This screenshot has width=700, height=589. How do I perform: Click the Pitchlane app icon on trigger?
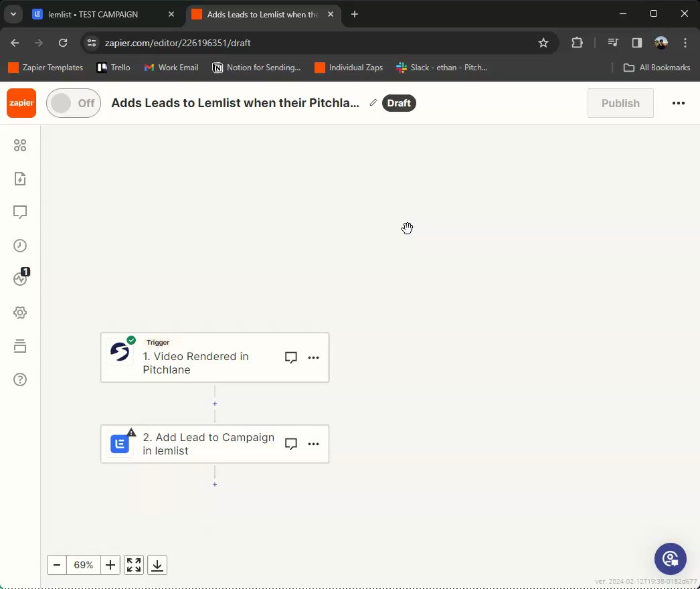[x=120, y=352]
